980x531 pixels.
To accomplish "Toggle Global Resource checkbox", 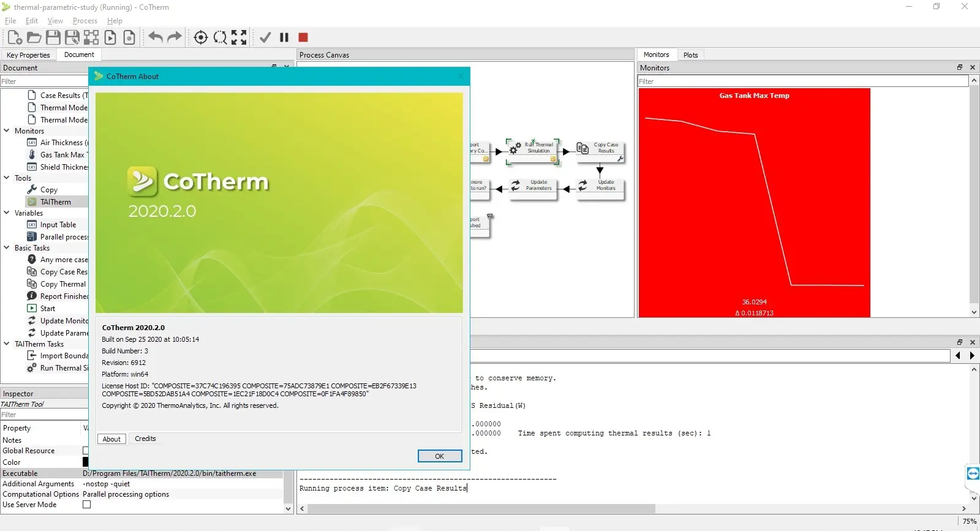I will point(86,451).
